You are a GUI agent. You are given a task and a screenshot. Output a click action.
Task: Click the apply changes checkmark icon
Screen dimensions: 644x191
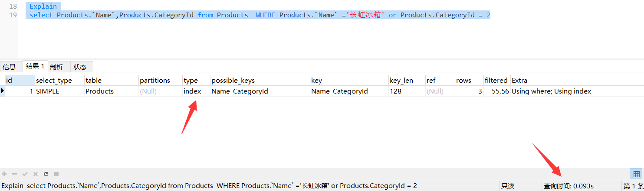25,174
